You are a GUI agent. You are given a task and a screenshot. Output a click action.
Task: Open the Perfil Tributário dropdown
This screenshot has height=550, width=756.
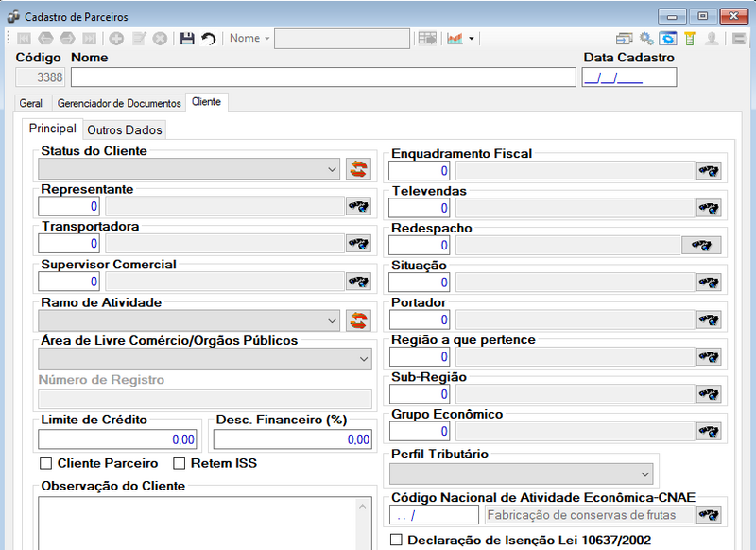pos(522,474)
